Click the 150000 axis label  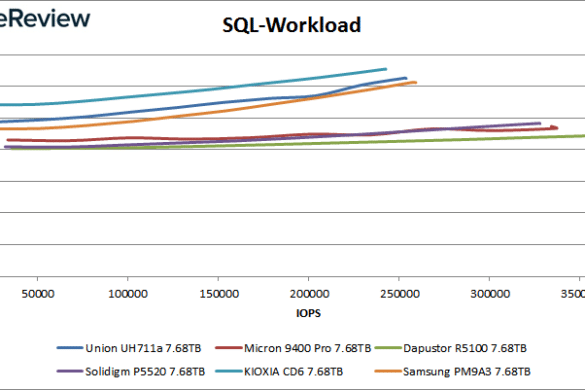point(219,294)
